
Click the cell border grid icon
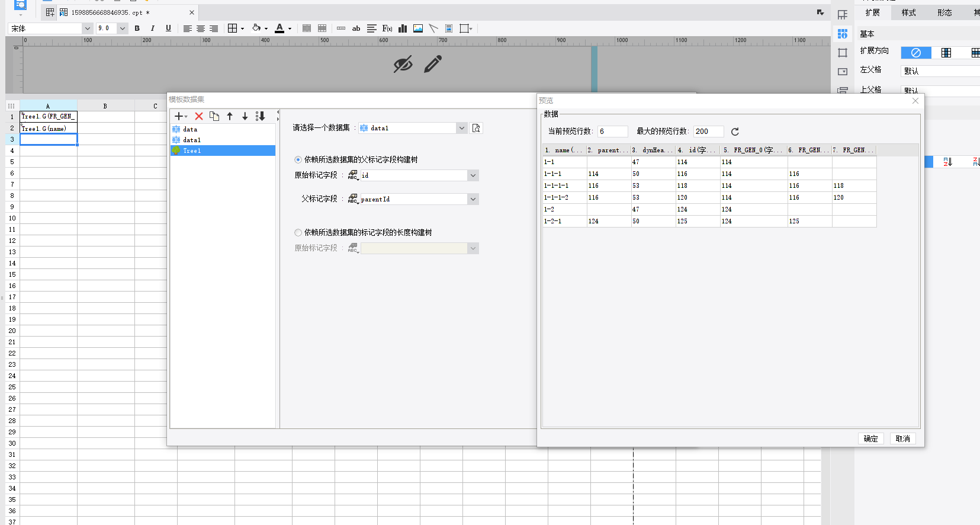232,28
